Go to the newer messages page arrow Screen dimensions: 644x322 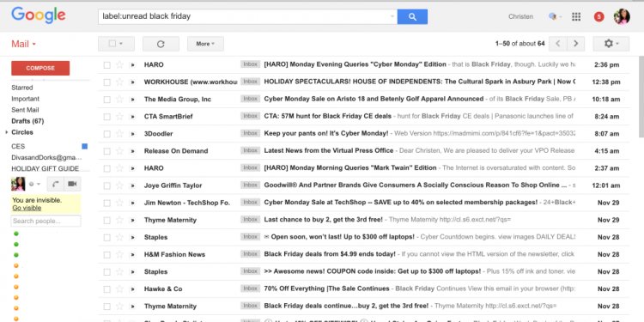[x=558, y=44]
